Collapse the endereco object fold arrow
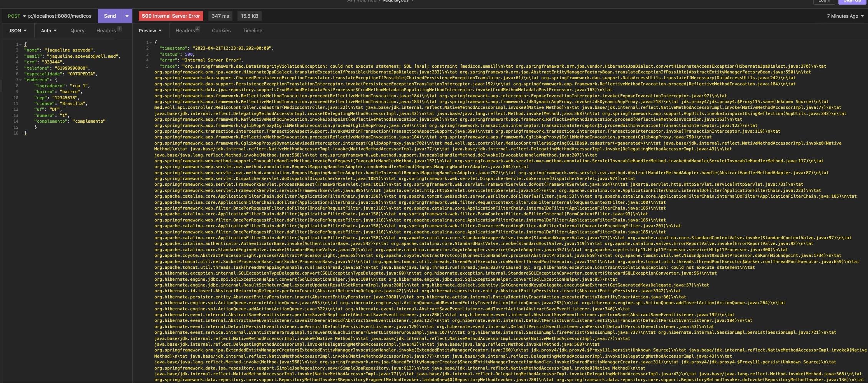The width and height of the screenshot is (868, 383). pyautogui.click(x=20, y=80)
